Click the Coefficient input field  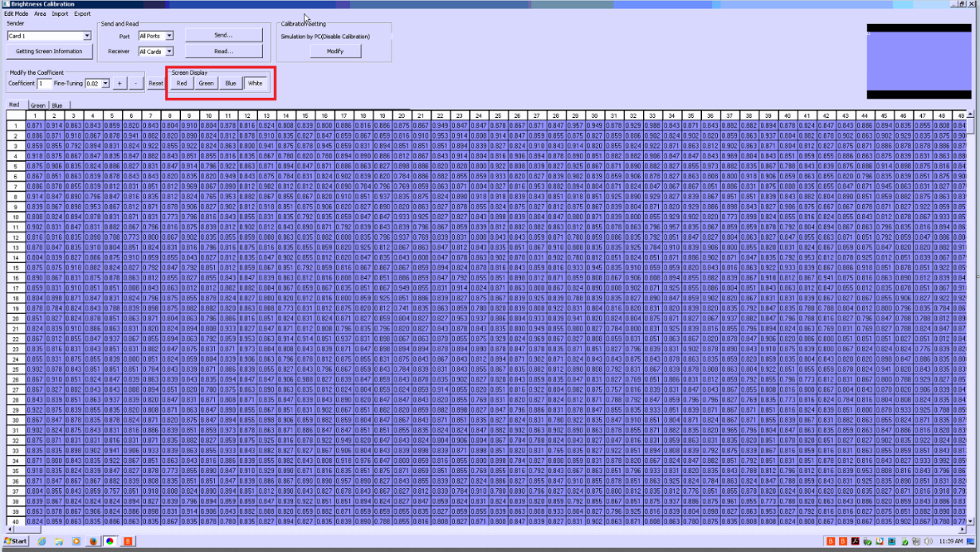(45, 84)
